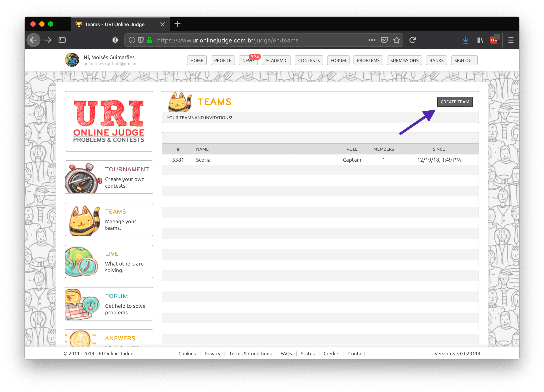Image resolution: width=544 pixels, height=392 pixels.
Task: Click team number 5381
Action: [178, 159]
